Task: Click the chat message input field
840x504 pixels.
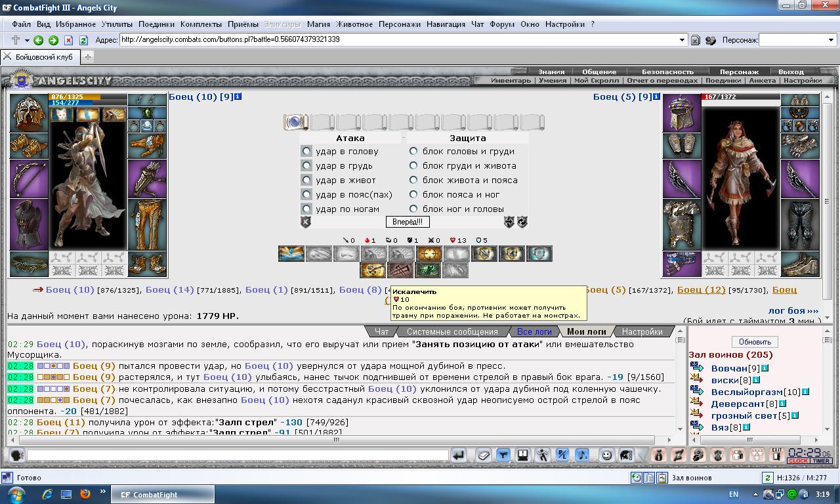Action: tap(238, 455)
